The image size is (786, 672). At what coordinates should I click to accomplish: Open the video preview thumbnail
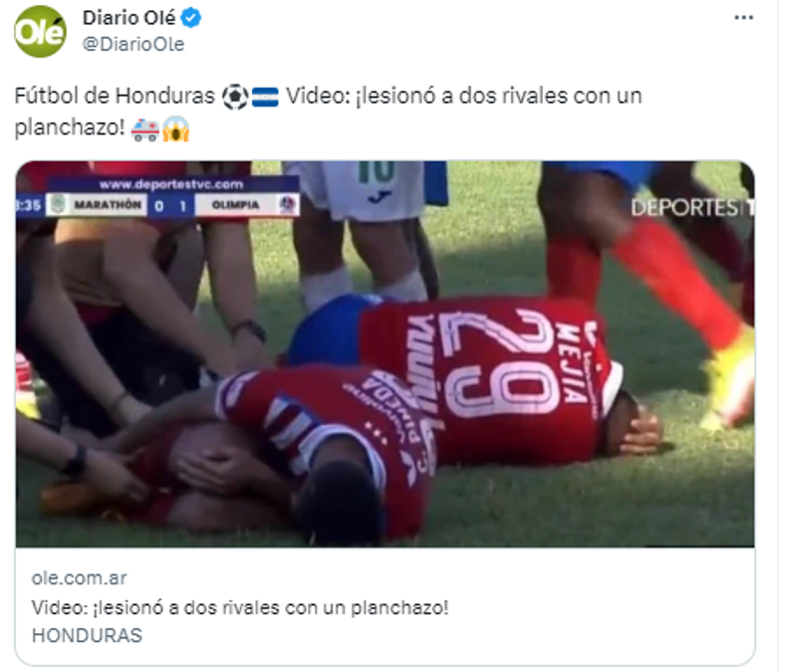385,353
